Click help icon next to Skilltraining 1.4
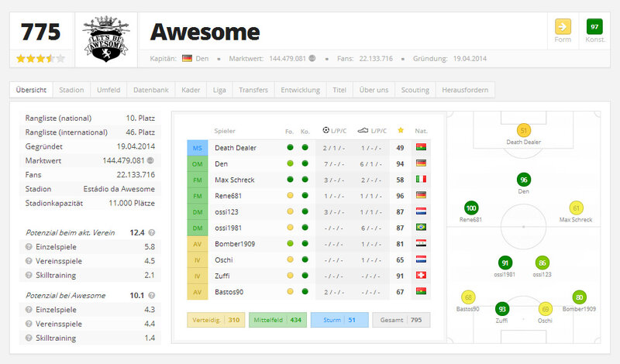The width and height of the screenshot is (620, 364). point(29,338)
